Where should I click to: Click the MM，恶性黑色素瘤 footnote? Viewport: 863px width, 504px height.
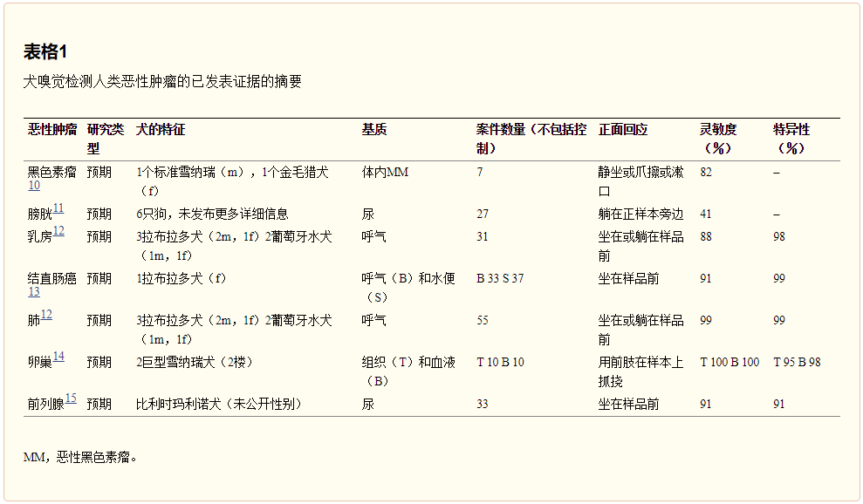(80, 456)
